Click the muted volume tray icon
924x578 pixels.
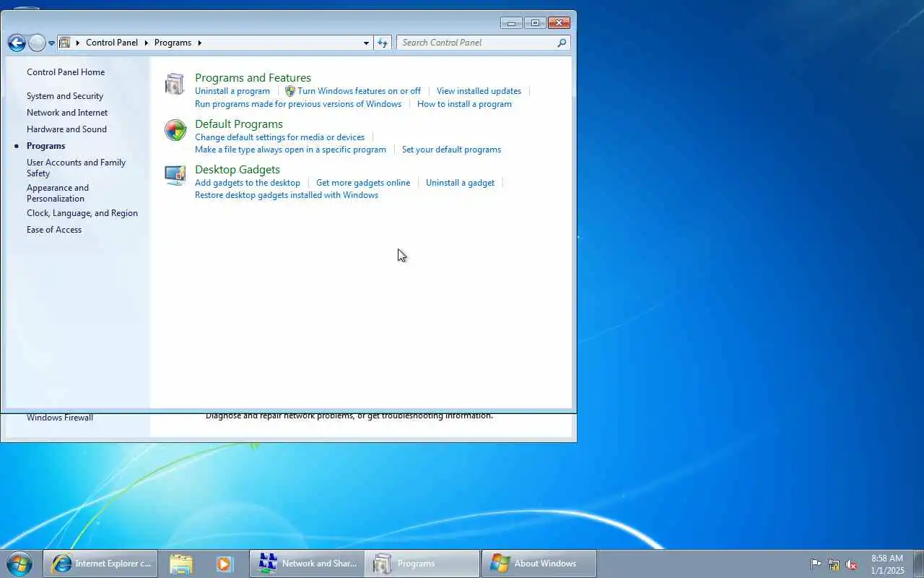(x=852, y=564)
